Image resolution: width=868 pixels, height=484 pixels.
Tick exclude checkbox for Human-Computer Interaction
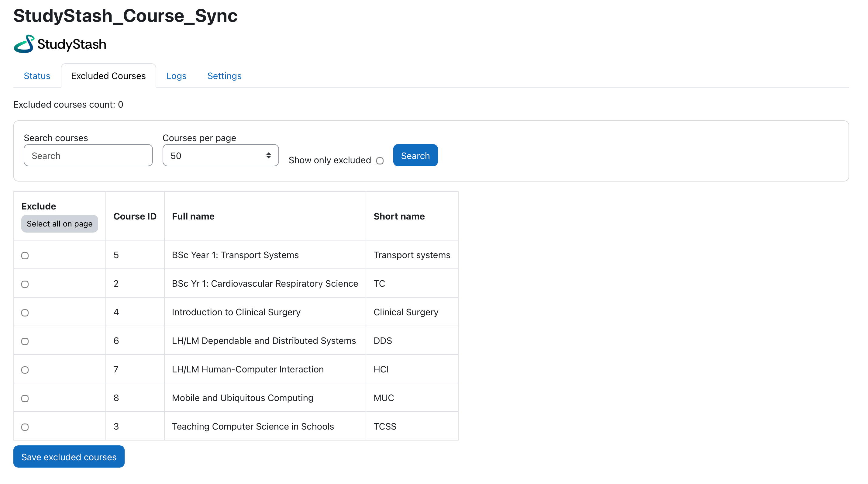tap(25, 370)
